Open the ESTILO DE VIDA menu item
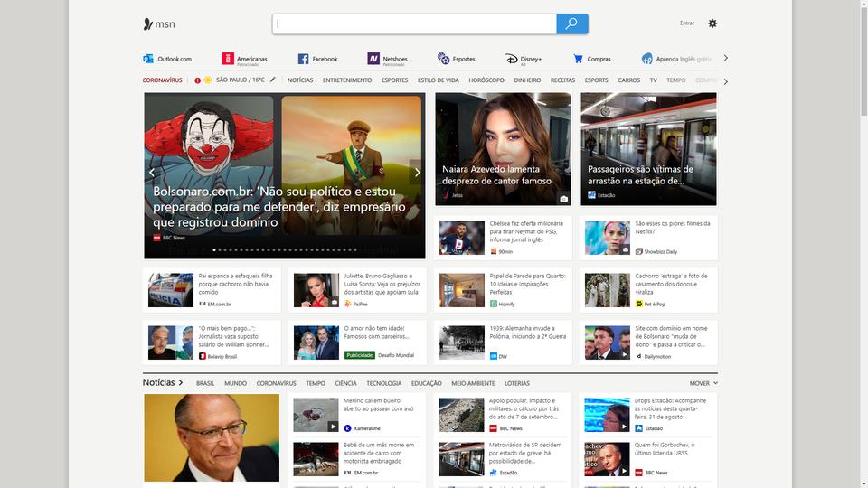Image resolution: width=868 pixels, height=488 pixels. coord(438,80)
